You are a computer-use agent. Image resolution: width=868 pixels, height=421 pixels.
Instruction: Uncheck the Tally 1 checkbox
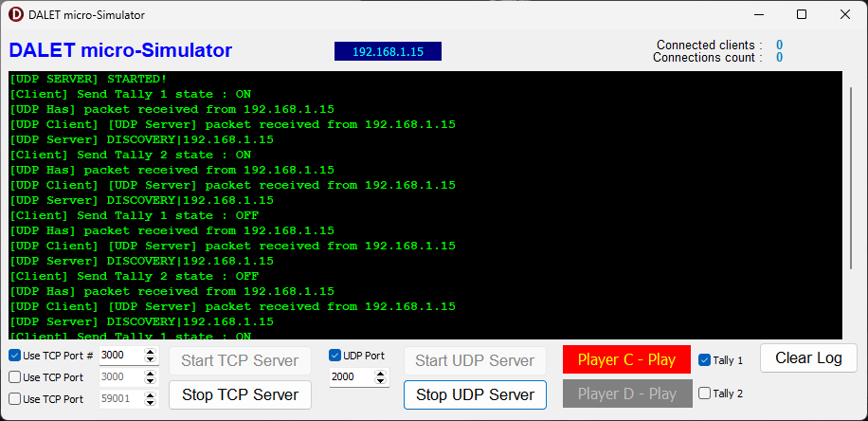point(704,360)
